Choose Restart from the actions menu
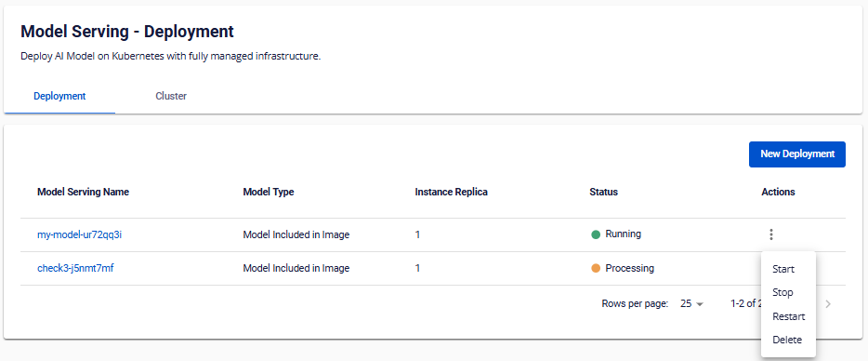The image size is (868, 361). [x=788, y=316]
